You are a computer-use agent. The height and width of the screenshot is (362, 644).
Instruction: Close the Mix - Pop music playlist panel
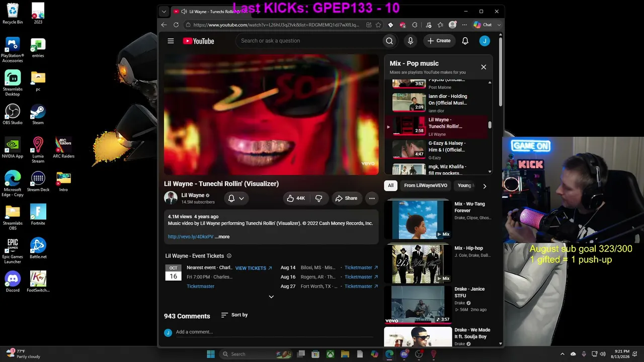pos(484,67)
